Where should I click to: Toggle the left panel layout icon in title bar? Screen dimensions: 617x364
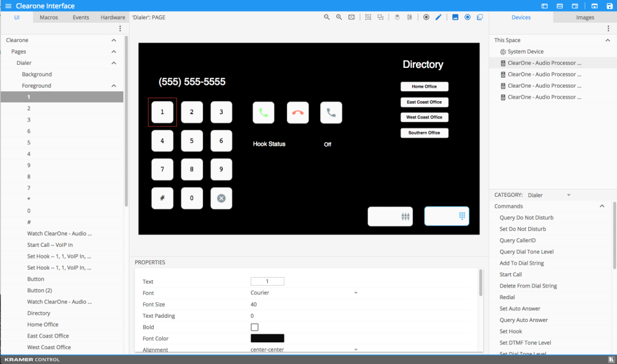point(545,6)
